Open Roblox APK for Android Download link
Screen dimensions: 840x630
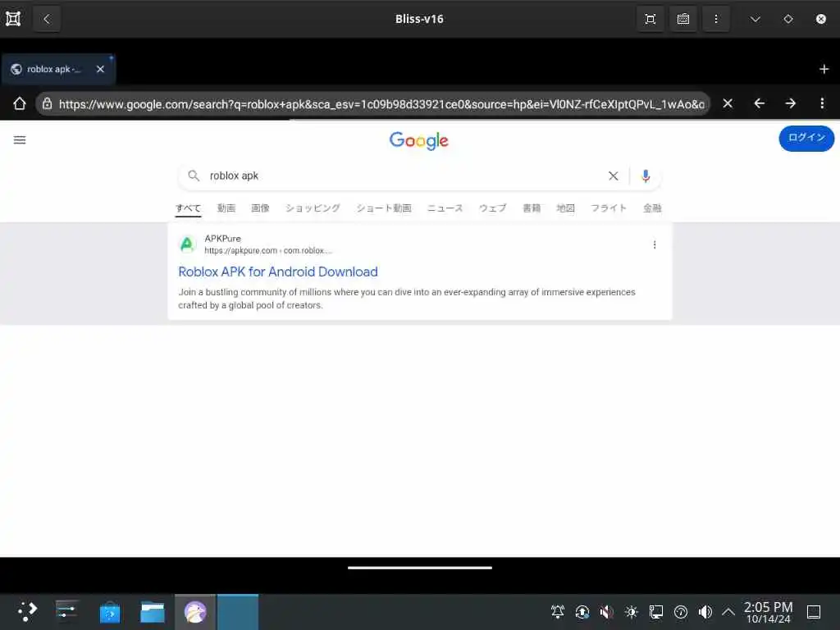pos(278,272)
